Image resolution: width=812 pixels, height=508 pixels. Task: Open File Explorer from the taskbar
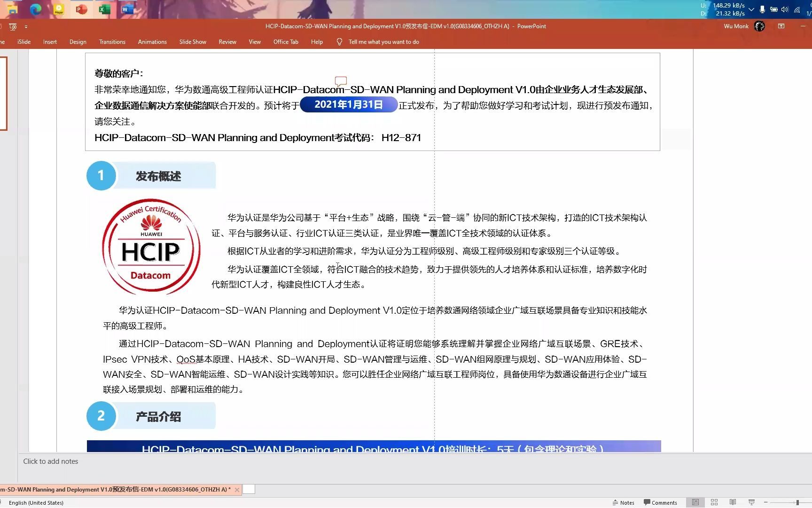tap(12, 9)
